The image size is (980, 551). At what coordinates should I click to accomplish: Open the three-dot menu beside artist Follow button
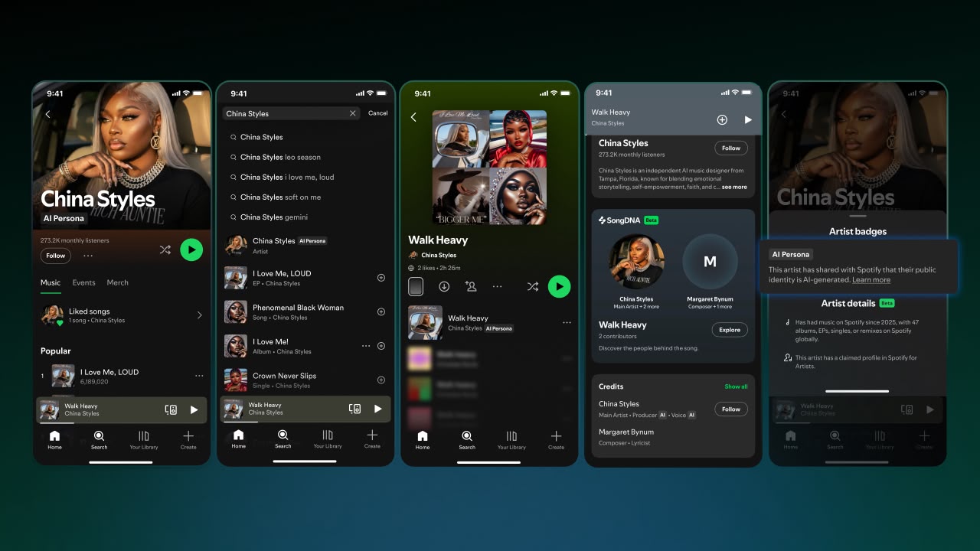point(88,256)
